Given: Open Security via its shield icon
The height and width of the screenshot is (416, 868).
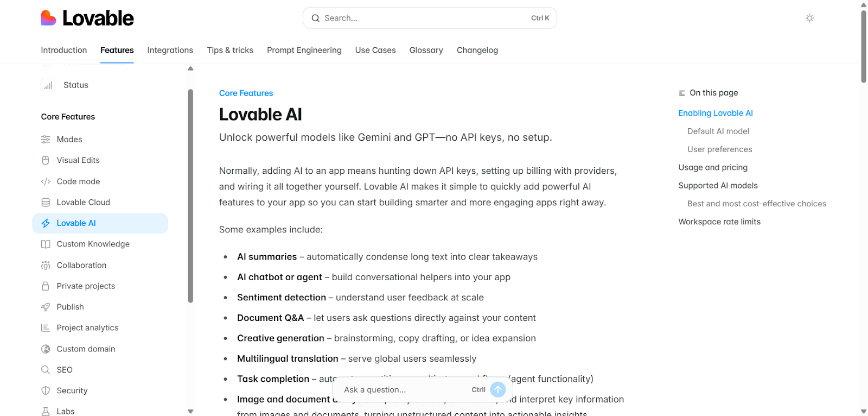Looking at the screenshot, I should click(46, 390).
